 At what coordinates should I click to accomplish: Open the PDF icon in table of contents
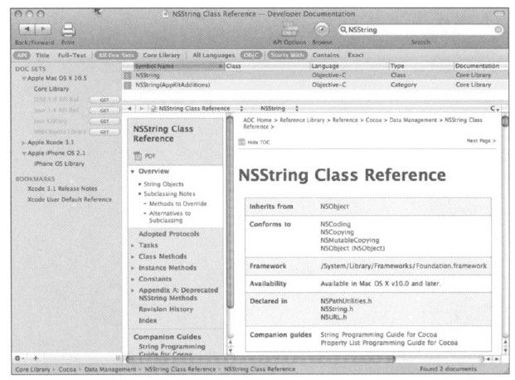[x=138, y=156]
